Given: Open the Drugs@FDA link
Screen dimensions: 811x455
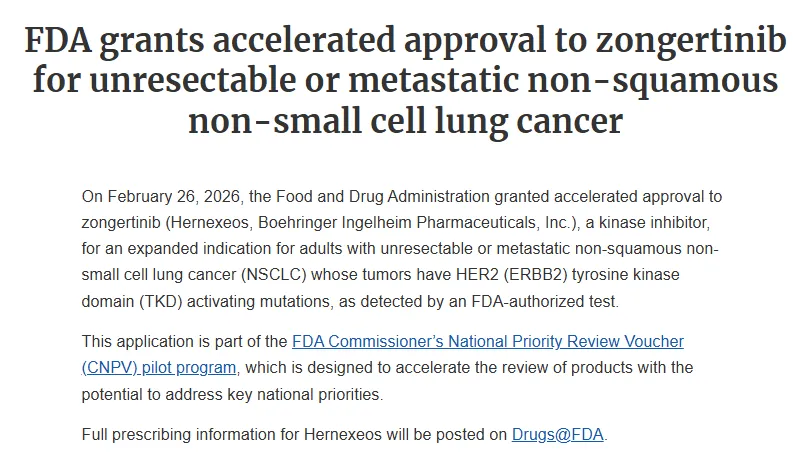Looking at the screenshot, I should 558,434.
